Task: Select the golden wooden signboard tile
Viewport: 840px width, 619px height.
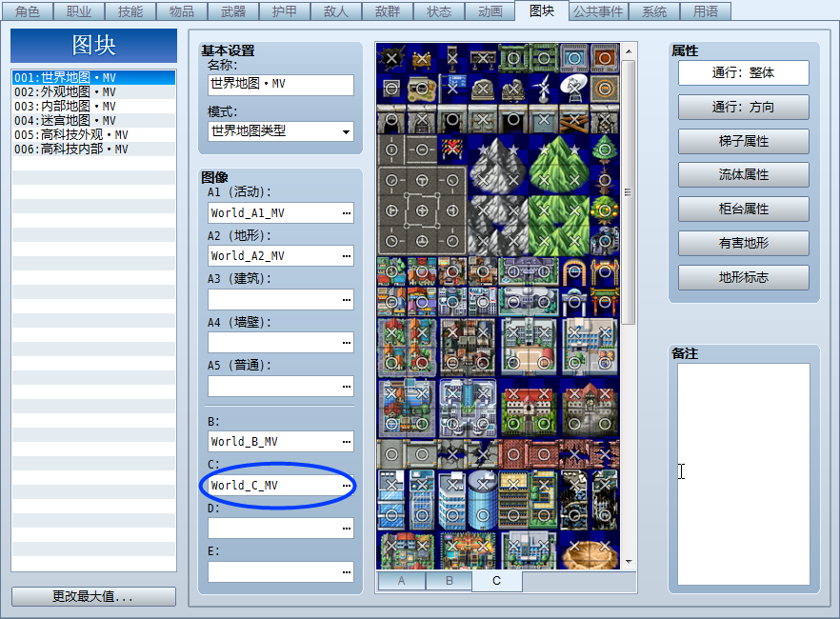Action: tap(422, 58)
